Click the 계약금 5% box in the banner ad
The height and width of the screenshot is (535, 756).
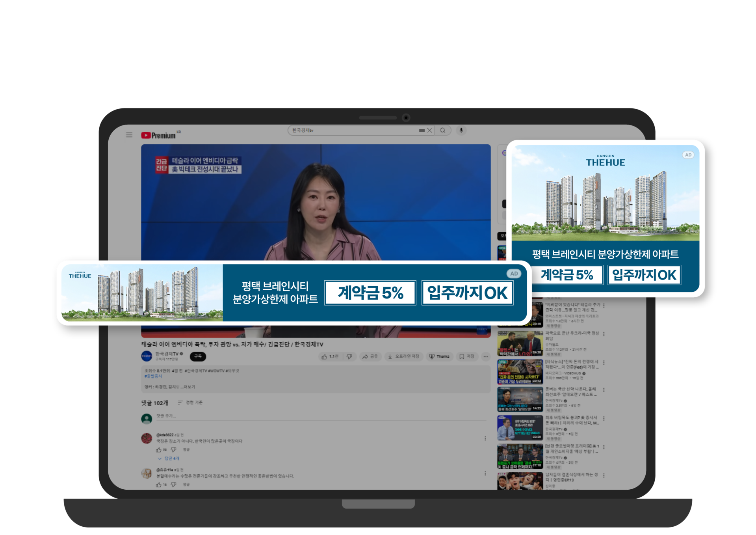coord(370,293)
